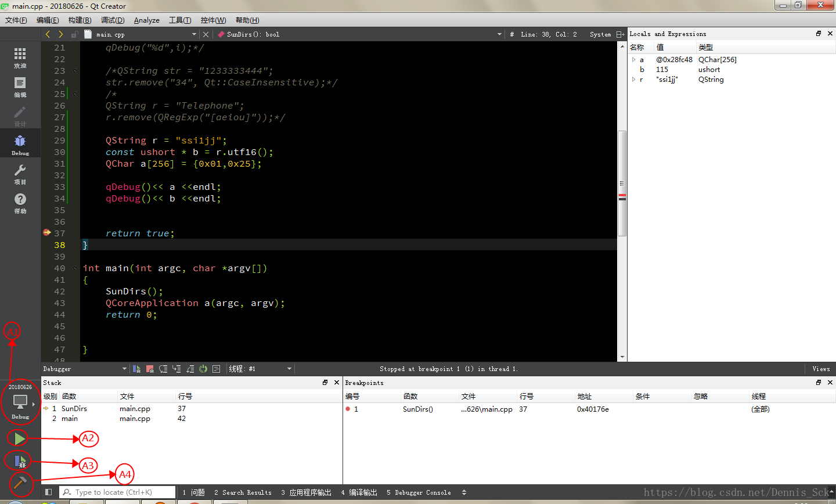
Task: Switch to the 编辑 edit mode
Action: 20,87
